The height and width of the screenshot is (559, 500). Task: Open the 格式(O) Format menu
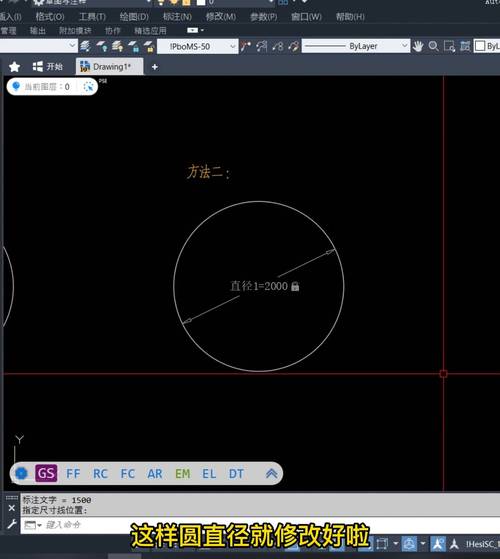tap(50, 17)
